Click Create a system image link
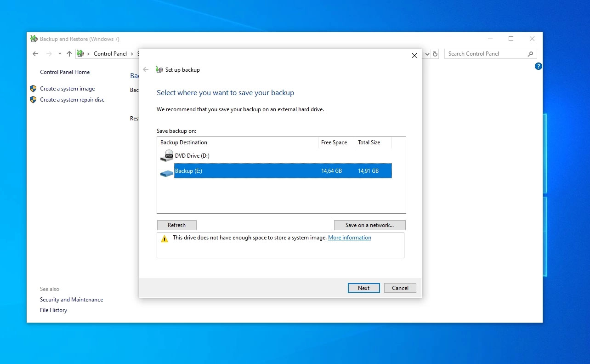 (67, 89)
